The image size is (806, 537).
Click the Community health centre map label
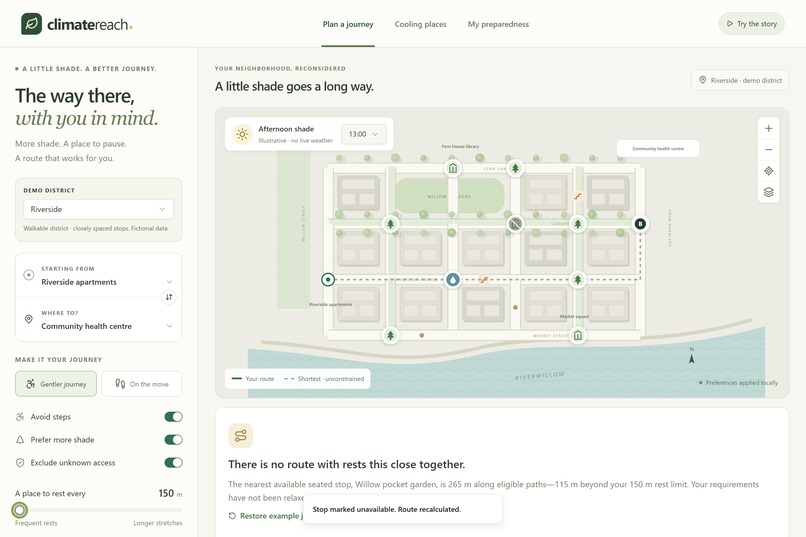click(x=658, y=149)
